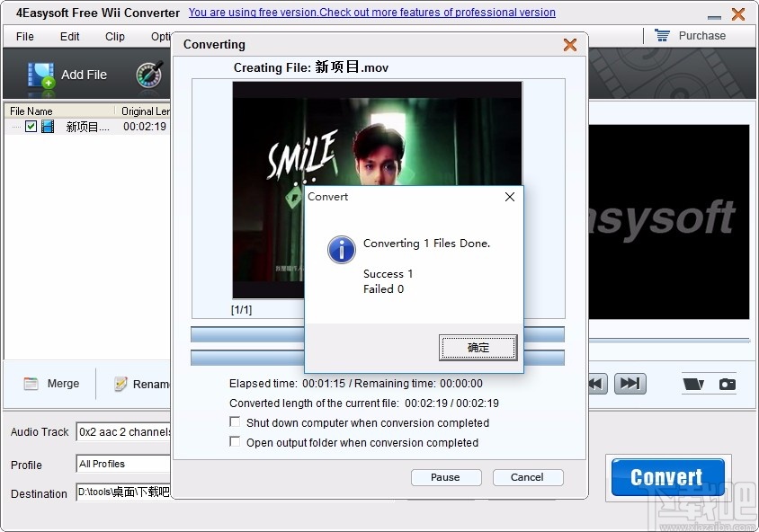Click the Add File label
The width and height of the screenshot is (759, 532).
[84, 75]
